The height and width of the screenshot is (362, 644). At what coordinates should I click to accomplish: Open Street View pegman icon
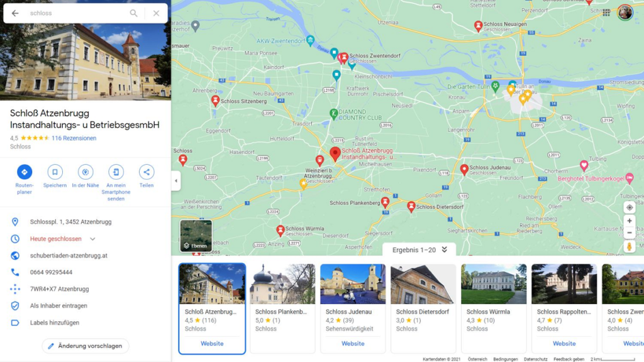click(629, 247)
